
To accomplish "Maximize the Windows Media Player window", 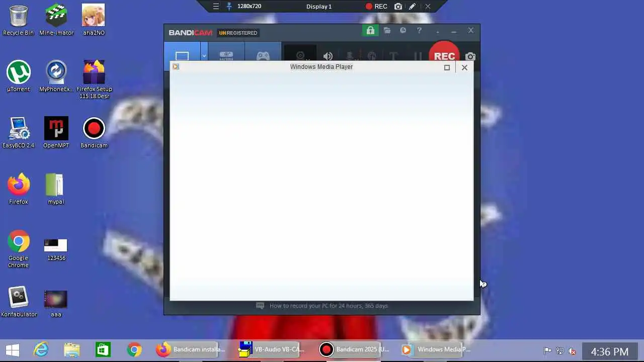I will click(x=447, y=67).
